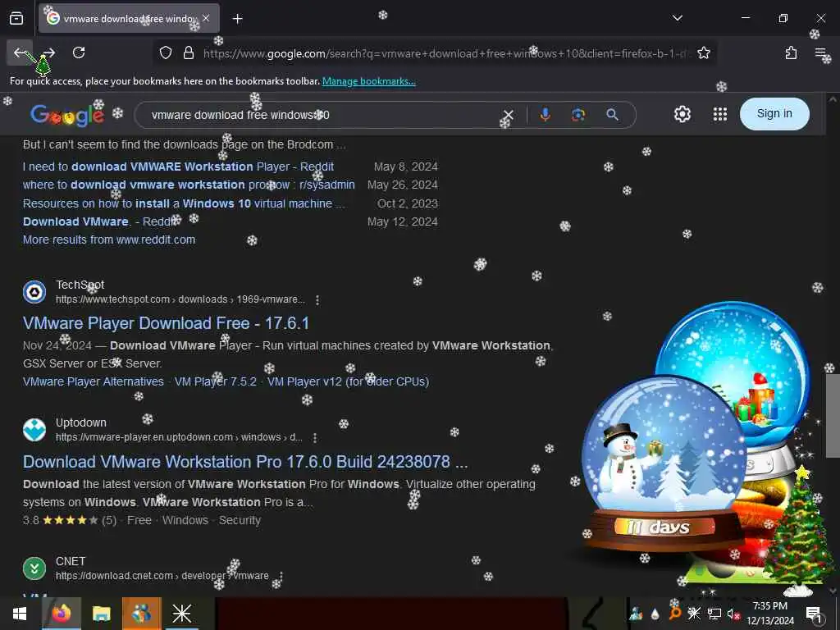Bookmark this page with the star
Screen dimensions: 840x630
click(703, 53)
